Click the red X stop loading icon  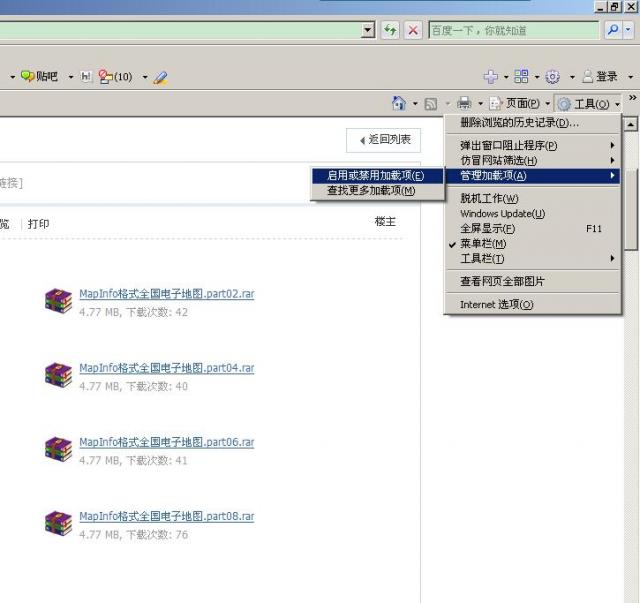(413, 31)
